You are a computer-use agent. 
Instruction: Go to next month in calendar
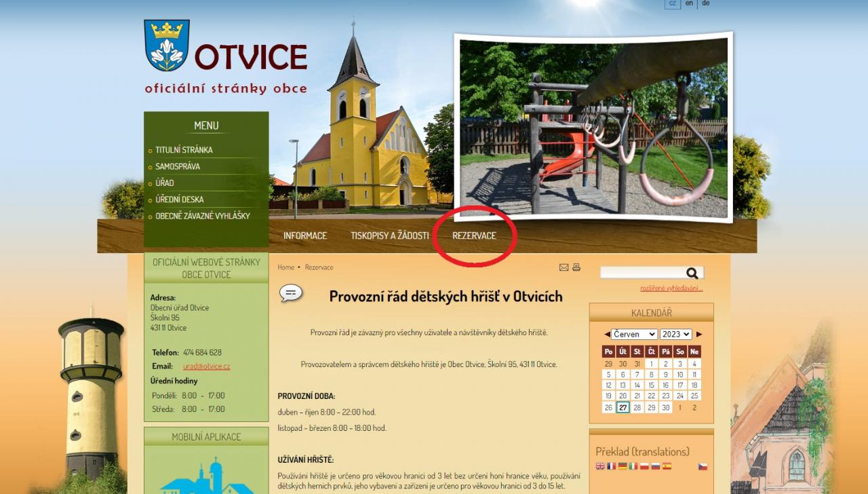click(x=699, y=335)
